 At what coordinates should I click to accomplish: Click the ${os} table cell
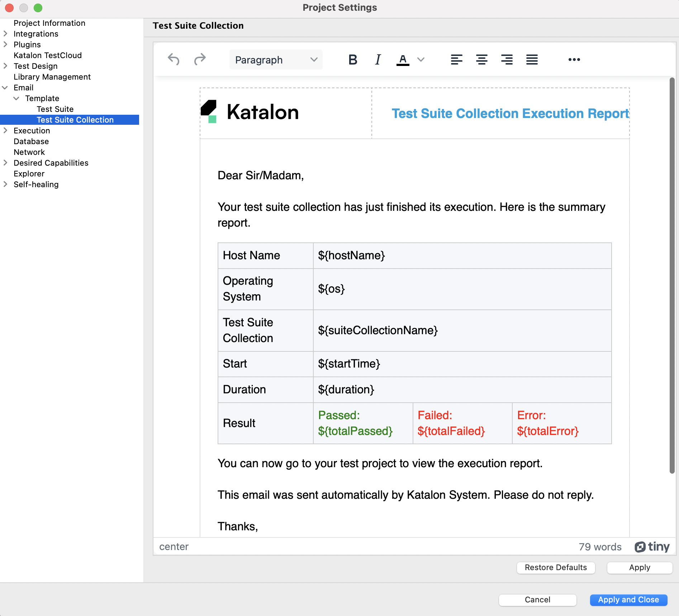pos(462,289)
